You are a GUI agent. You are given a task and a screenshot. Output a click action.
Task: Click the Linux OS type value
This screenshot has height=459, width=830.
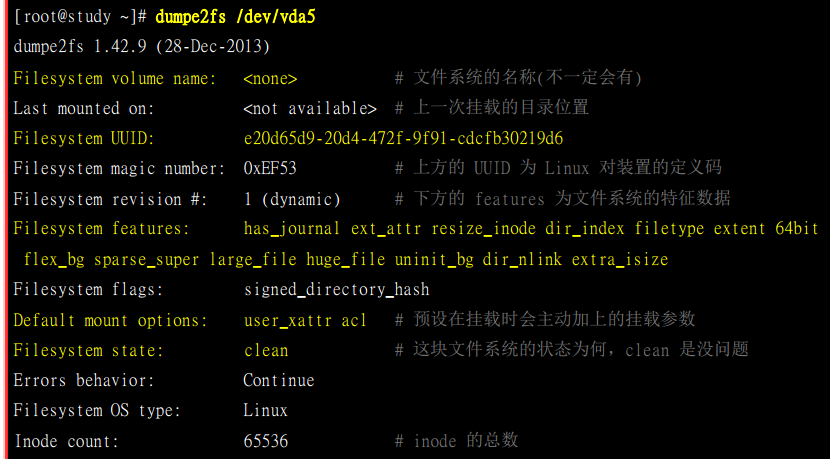point(266,410)
